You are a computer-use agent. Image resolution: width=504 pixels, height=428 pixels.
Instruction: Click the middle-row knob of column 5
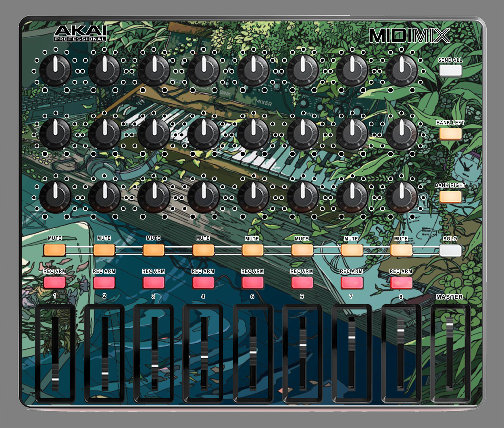pyautogui.click(x=253, y=134)
